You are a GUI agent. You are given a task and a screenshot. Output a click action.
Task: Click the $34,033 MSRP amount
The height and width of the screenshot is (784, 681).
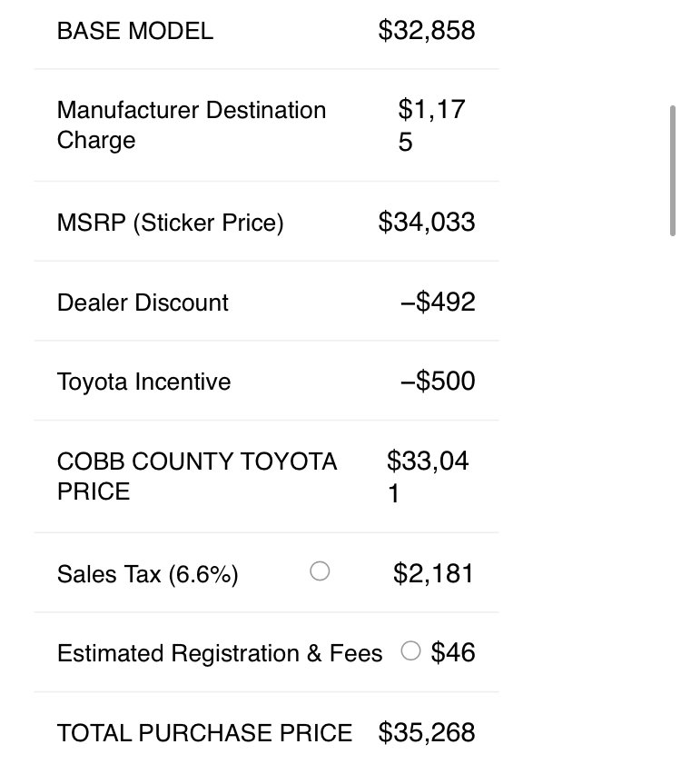[427, 222]
